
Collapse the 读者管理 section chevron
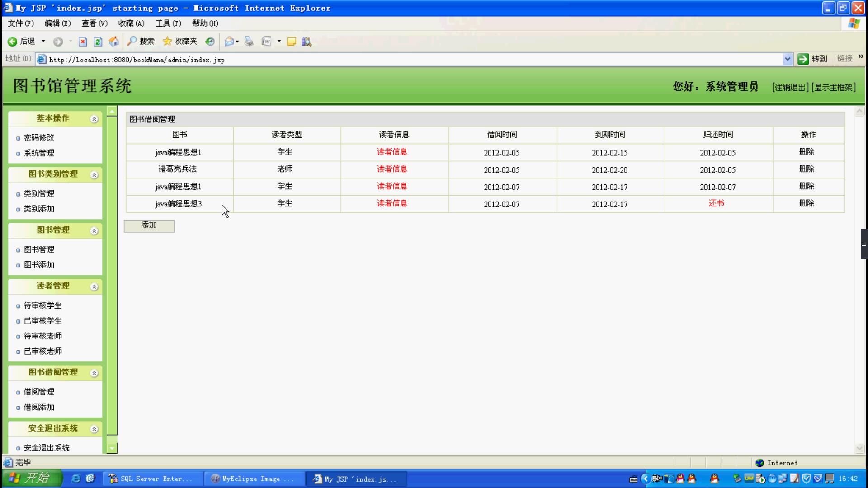[x=94, y=287]
